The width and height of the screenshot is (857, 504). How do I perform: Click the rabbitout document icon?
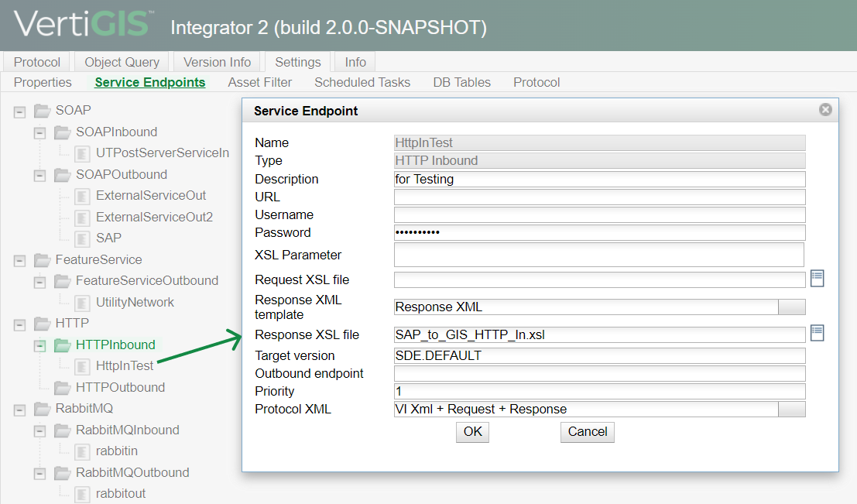click(x=82, y=494)
